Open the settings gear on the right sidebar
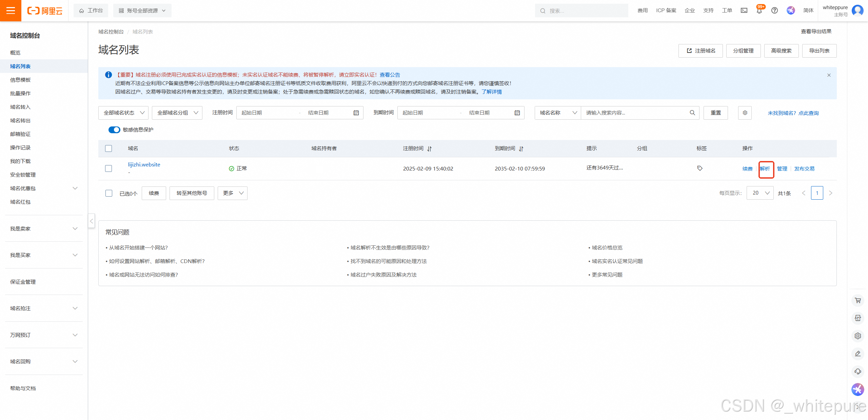Screen dimensions: 868x420 (x=858, y=336)
